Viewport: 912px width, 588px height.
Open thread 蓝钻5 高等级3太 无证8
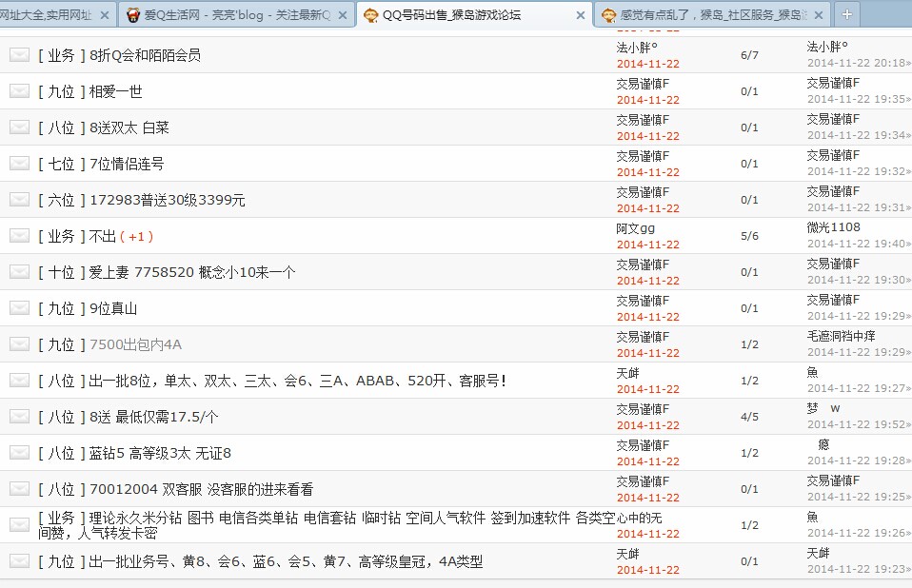pos(161,453)
